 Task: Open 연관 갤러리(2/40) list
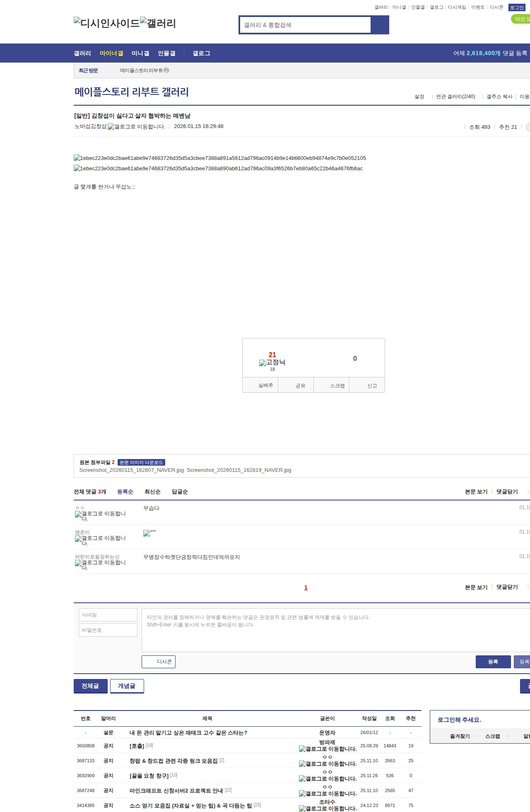point(455,97)
